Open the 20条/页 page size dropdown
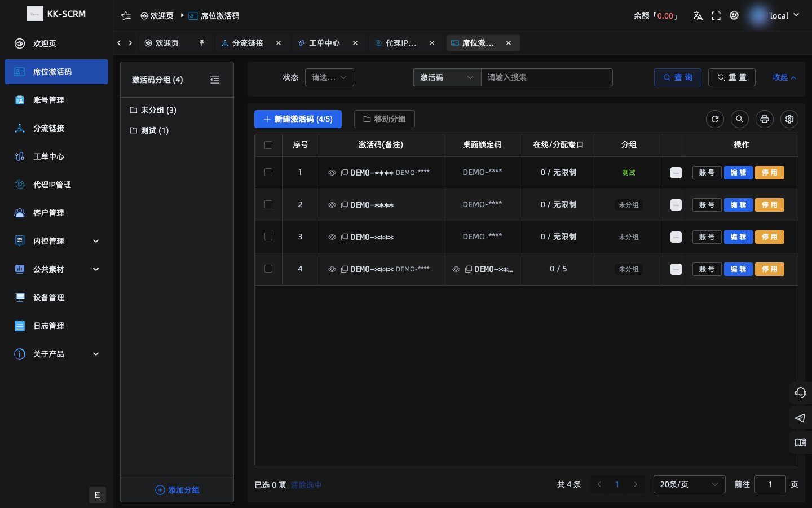The width and height of the screenshot is (812, 508). pyautogui.click(x=689, y=484)
